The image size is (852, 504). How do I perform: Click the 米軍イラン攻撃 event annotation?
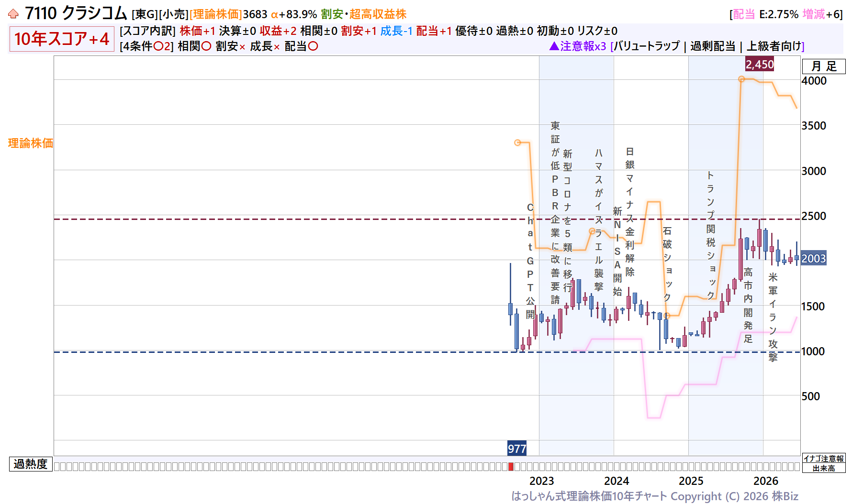click(x=773, y=317)
